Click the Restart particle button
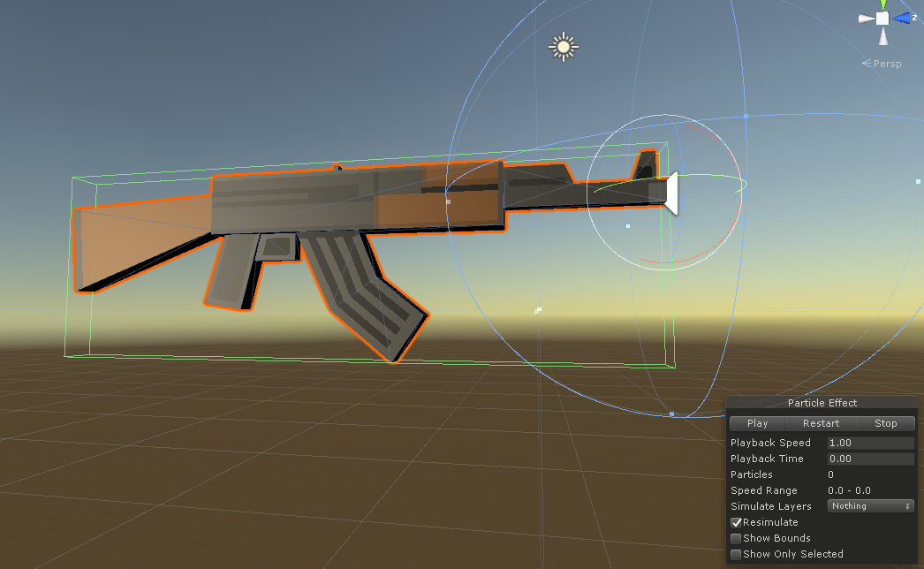The image size is (924, 569). (x=821, y=423)
